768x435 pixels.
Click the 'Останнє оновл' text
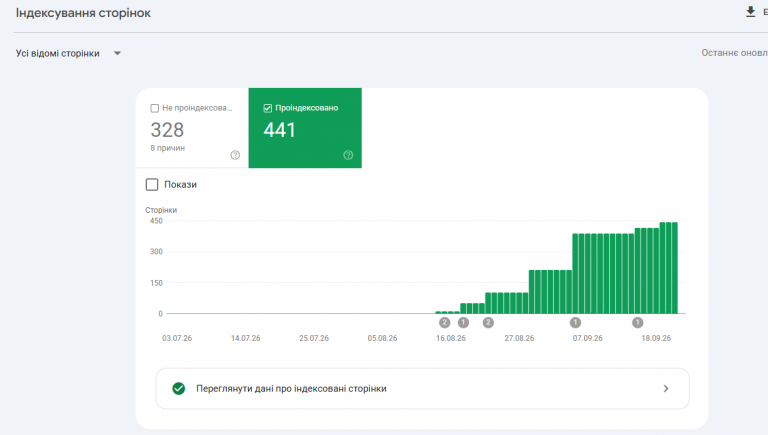click(734, 53)
